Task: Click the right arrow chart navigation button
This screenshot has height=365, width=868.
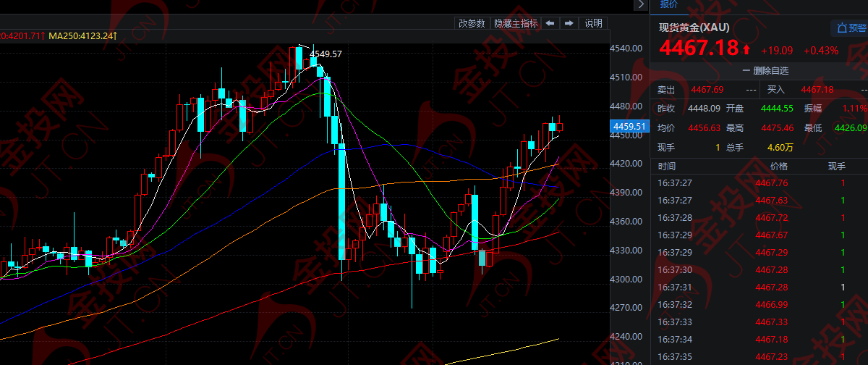Action: point(569,23)
